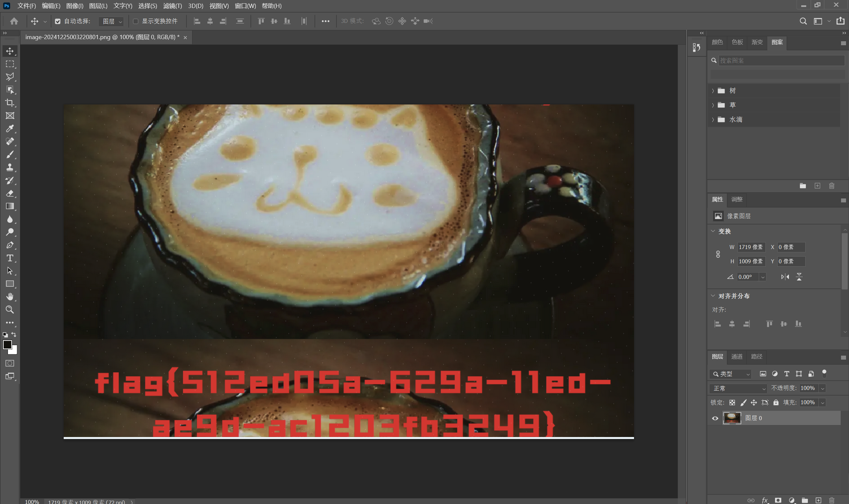The image size is (849, 504).
Task: Click the 搜索图案 search field
Action: click(781, 60)
